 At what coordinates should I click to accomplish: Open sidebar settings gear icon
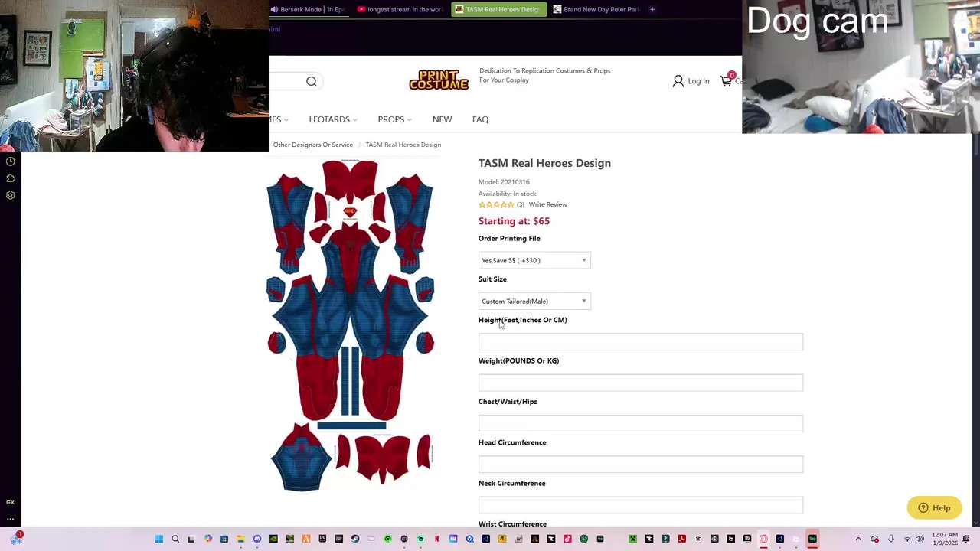[x=11, y=195]
